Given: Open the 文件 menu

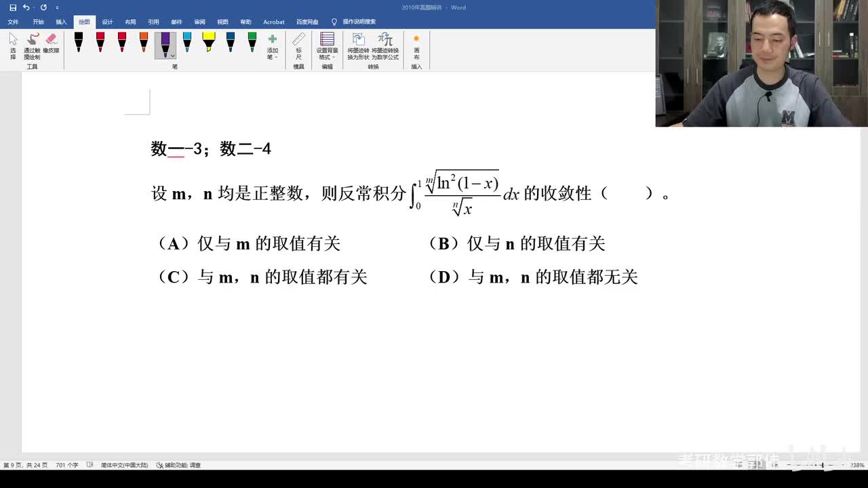Looking at the screenshot, I should point(14,22).
